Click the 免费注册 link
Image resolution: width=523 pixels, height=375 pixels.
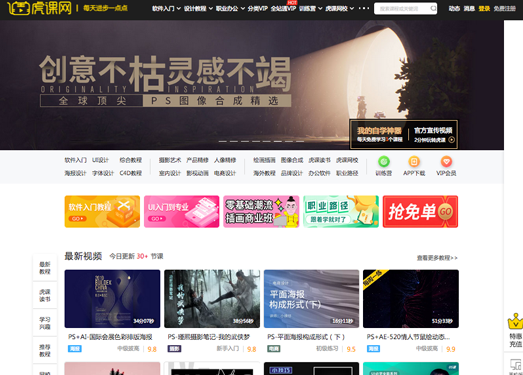505,9
